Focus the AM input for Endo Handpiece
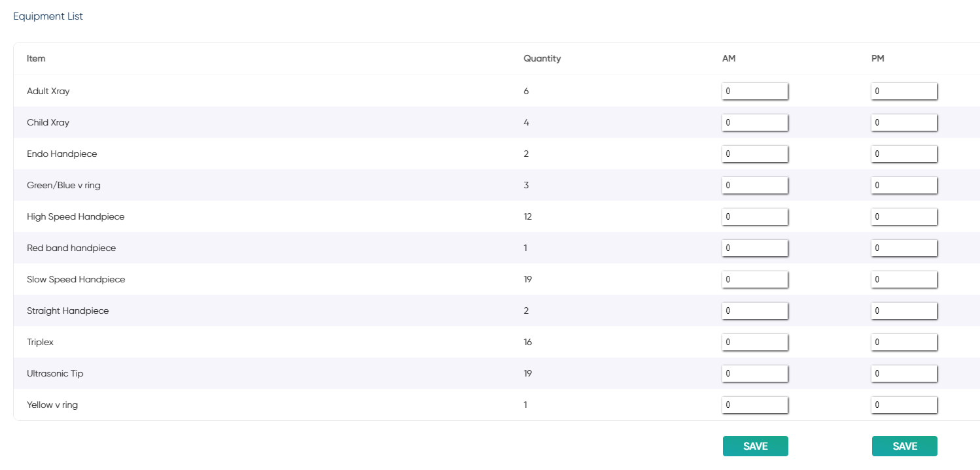Image resolution: width=980 pixels, height=470 pixels. click(x=755, y=154)
